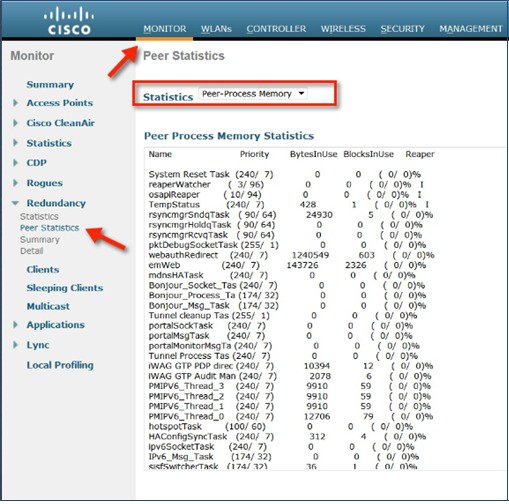
Task: Select the hotspotTask row
Action: coord(281,426)
